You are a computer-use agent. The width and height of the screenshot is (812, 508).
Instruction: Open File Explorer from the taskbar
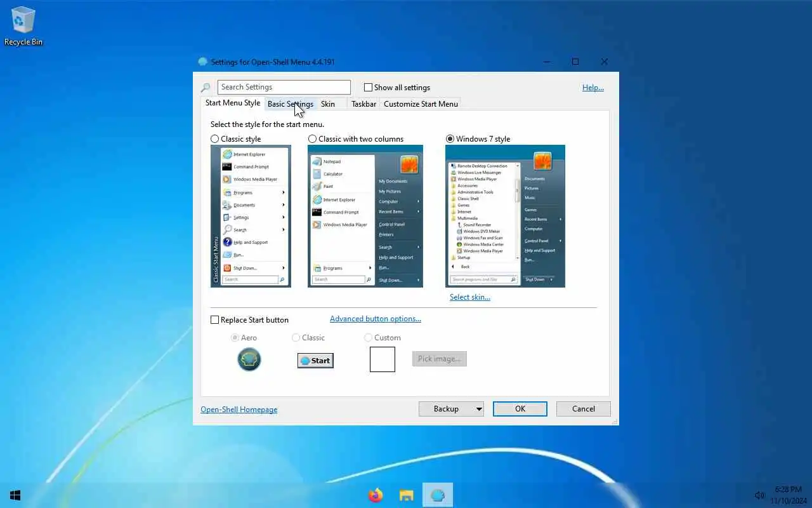(x=406, y=495)
